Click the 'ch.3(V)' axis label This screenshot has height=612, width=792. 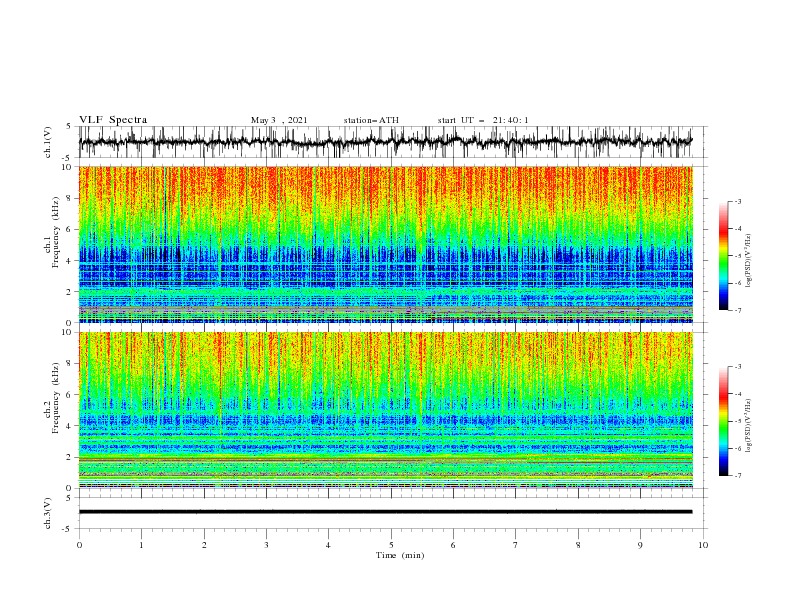point(48,513)
